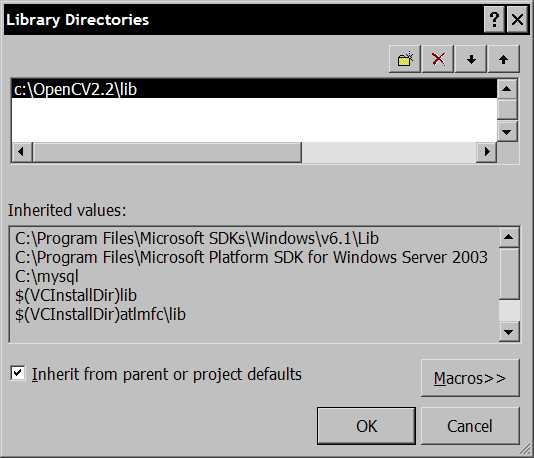534x458 pixels.
Task: Confirm changes with the OK button
Action: [366, 426]
